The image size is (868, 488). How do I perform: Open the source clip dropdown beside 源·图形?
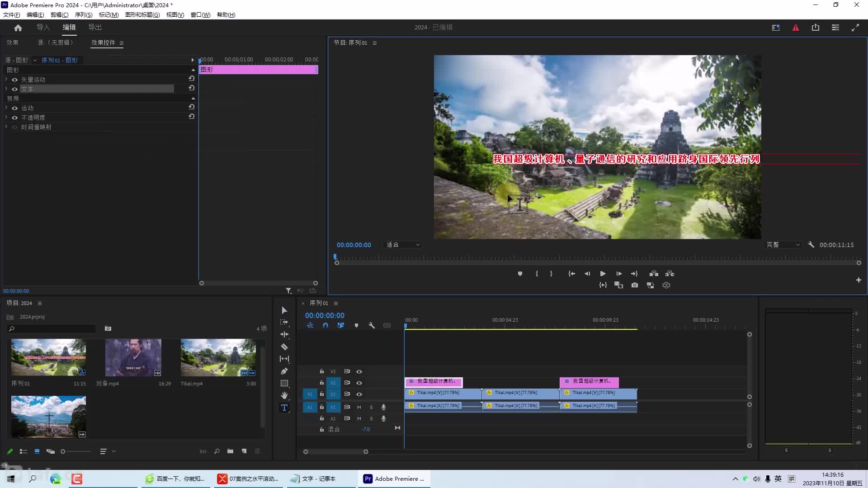(35, 60)
